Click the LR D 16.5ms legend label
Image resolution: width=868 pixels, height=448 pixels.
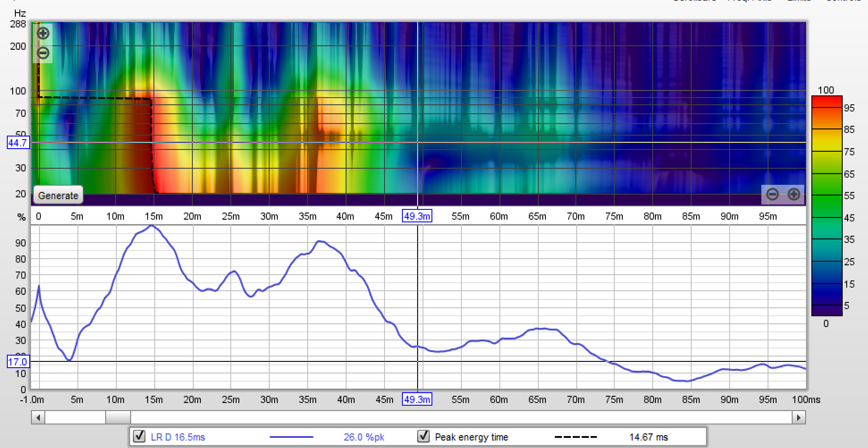pyautogui.click(x=178, y=437)
